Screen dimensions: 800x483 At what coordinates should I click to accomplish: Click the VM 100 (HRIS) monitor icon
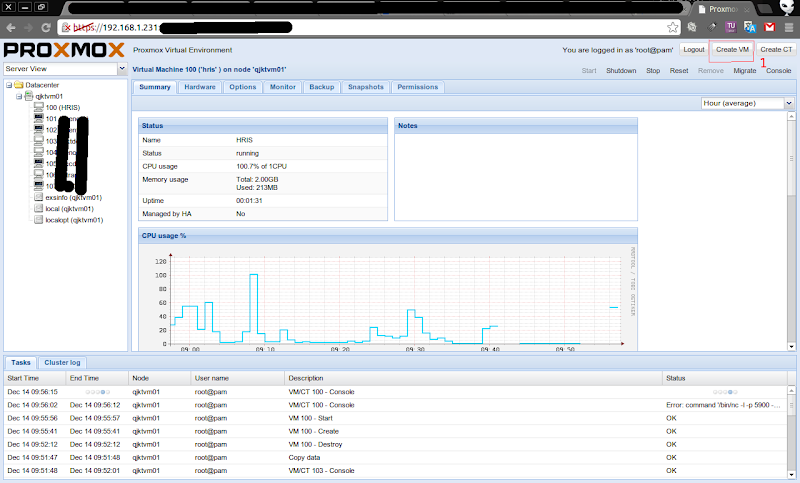[39, 107]
